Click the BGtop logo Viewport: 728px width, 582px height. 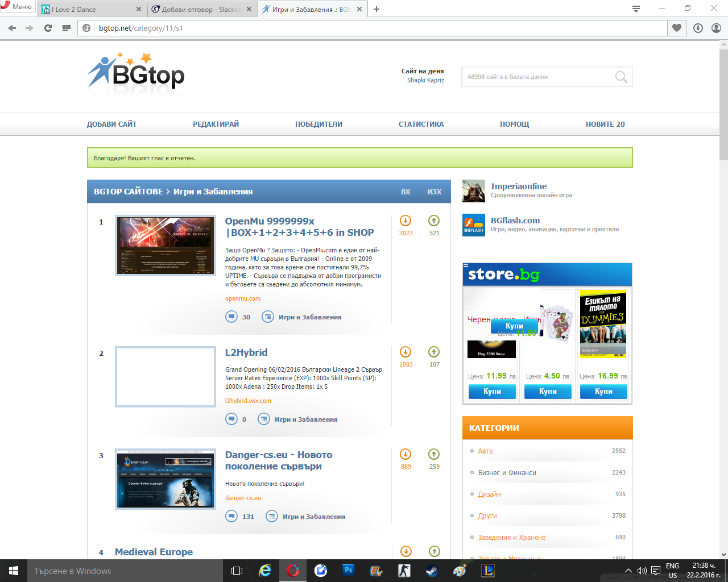(136, 72)
